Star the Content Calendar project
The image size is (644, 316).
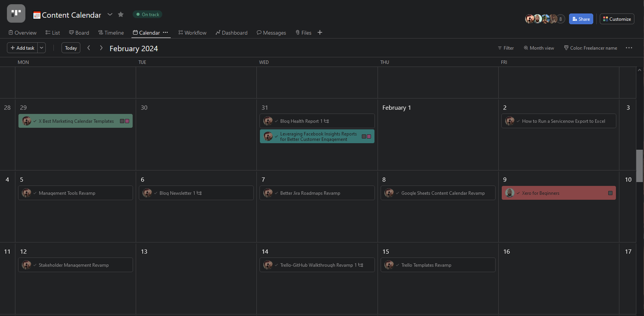(x=121, y=14)
